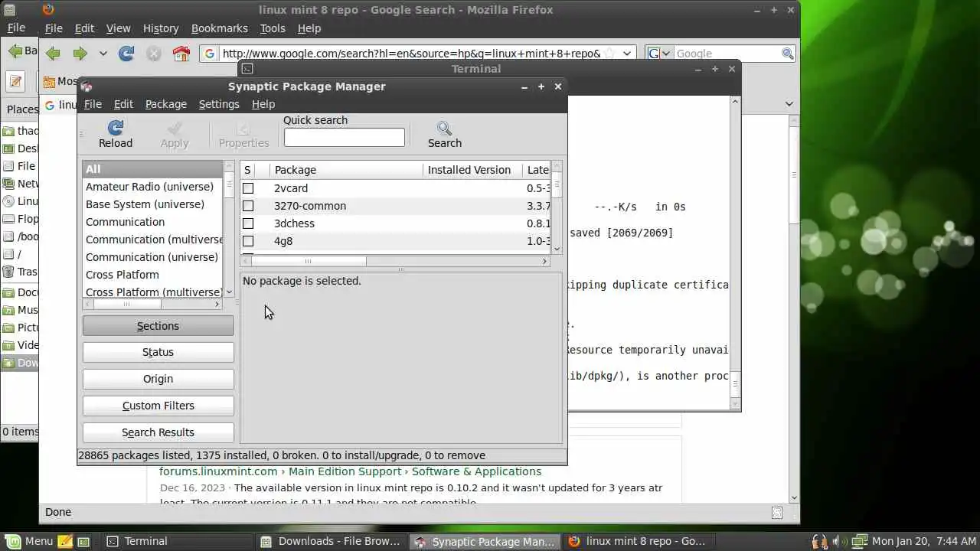980x551 pixels.
Task: Click the Firefox status bar page icon
Action: (x=777, y=513)
